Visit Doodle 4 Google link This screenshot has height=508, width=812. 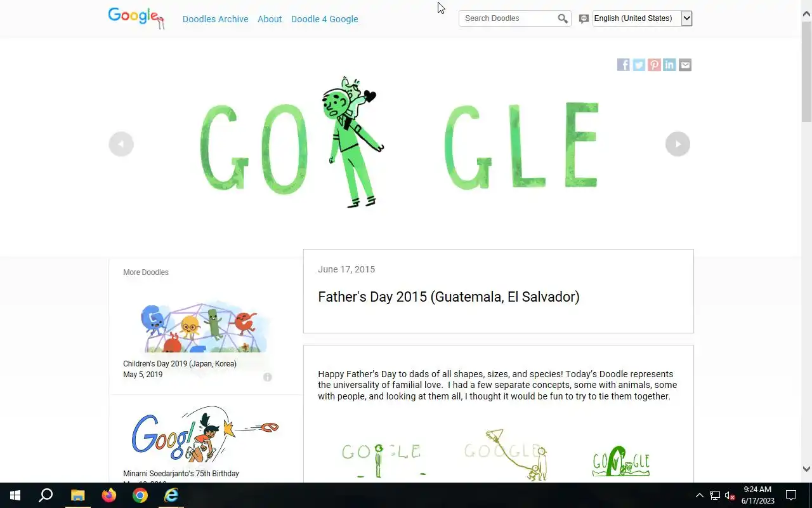pos(325,19)
